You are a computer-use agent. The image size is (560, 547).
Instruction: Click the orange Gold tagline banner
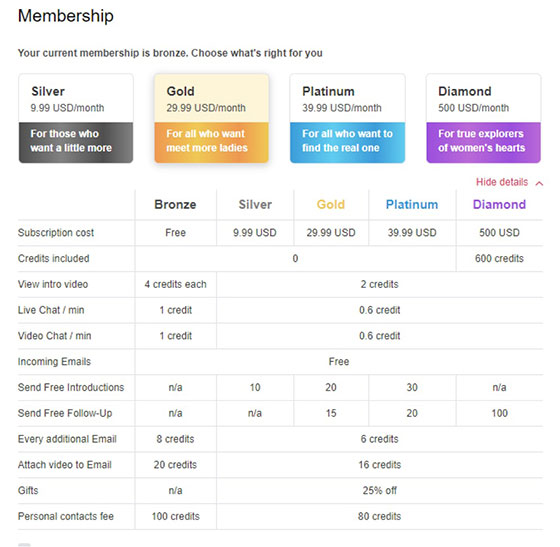211,143
